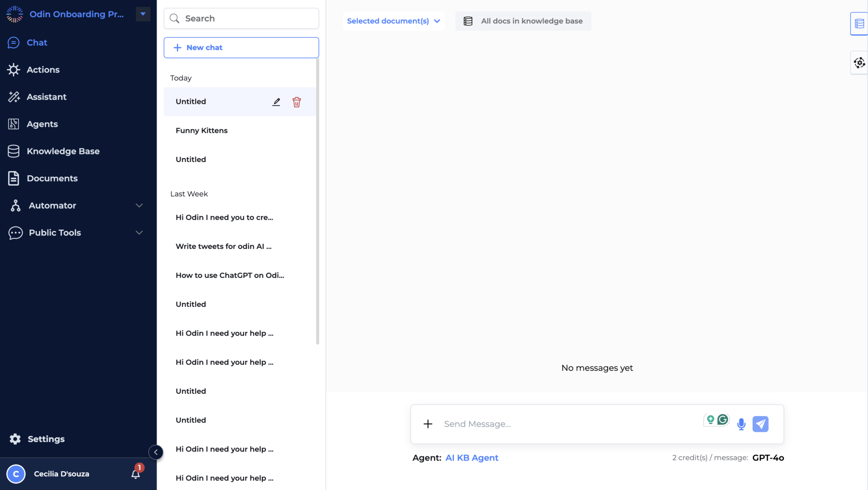The height and width of the screenshot is (490, 868).
Task: Open the knowledge base panel icon on right edge
Action: (x=860, y=23)
